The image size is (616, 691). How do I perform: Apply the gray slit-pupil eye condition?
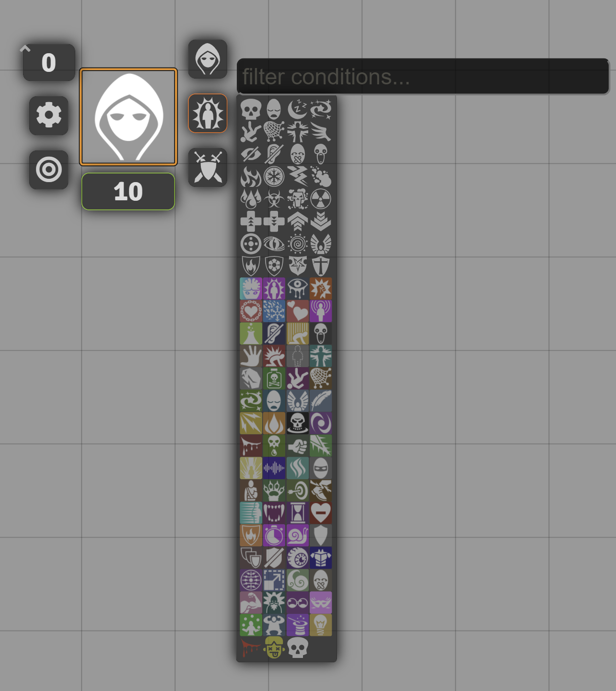(274, 244)
